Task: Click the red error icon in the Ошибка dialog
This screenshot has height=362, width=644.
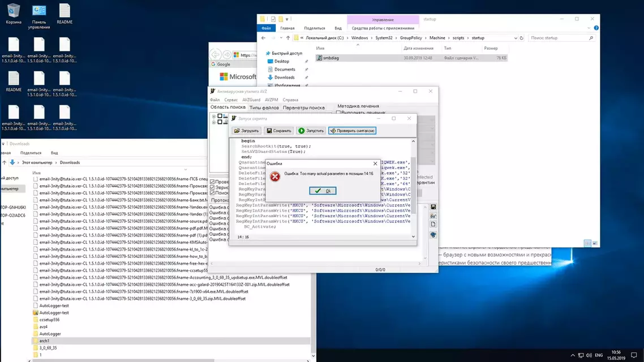Action: point(275,176)
